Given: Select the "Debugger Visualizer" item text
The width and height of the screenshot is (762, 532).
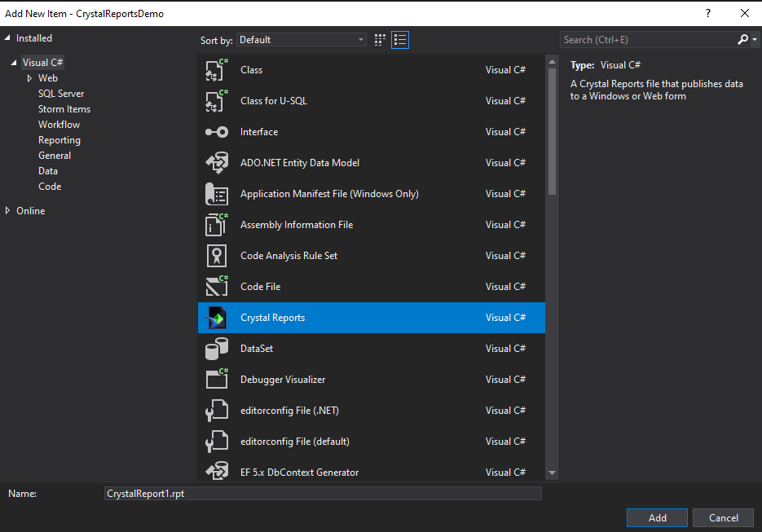Looking at the screenshot, I should point(283,380).
